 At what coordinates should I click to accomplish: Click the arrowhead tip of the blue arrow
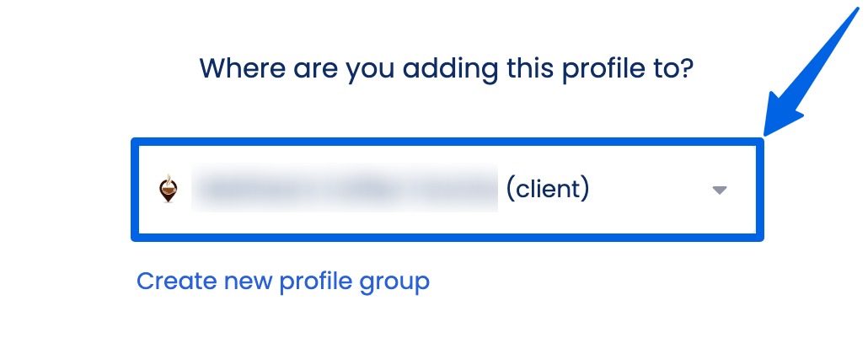click(769, 132)
